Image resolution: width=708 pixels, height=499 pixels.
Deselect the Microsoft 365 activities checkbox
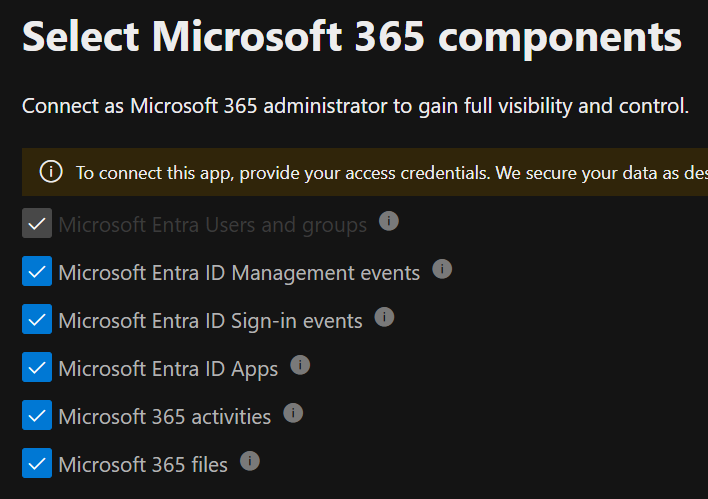pyautogui.click(x=37, y=416)
